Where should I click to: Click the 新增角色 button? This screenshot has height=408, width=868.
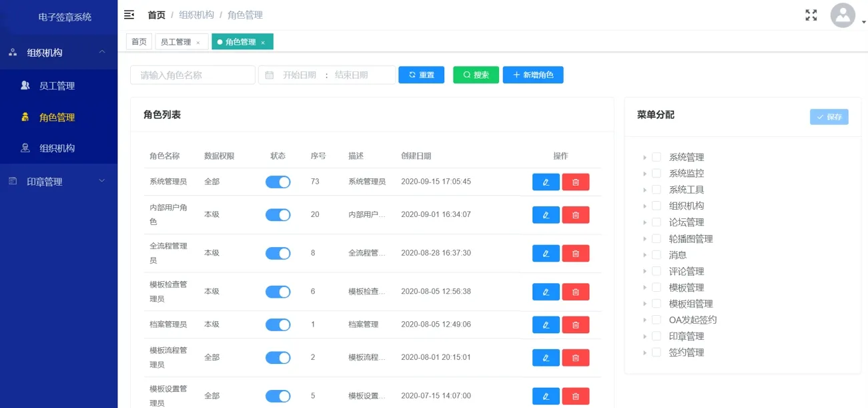coord(533,75)
